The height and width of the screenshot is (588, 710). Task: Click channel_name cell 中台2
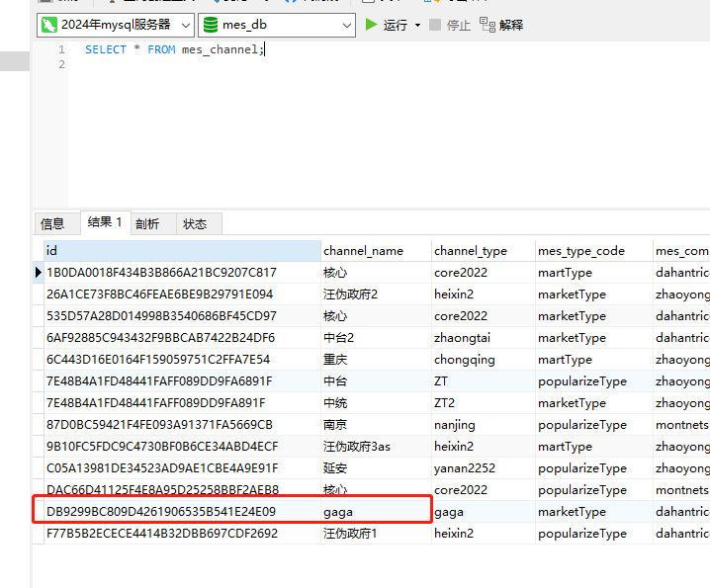[377, 338]
